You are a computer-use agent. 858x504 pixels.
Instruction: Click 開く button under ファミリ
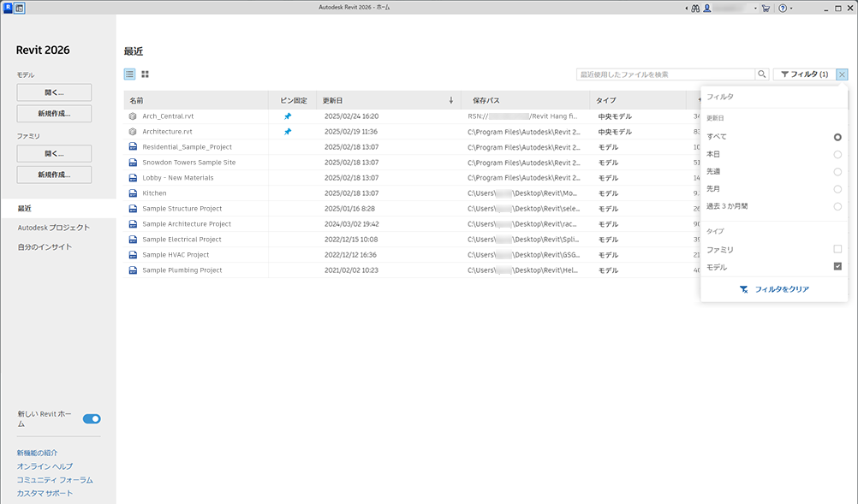pyautogui.click(x=54, y=154)
